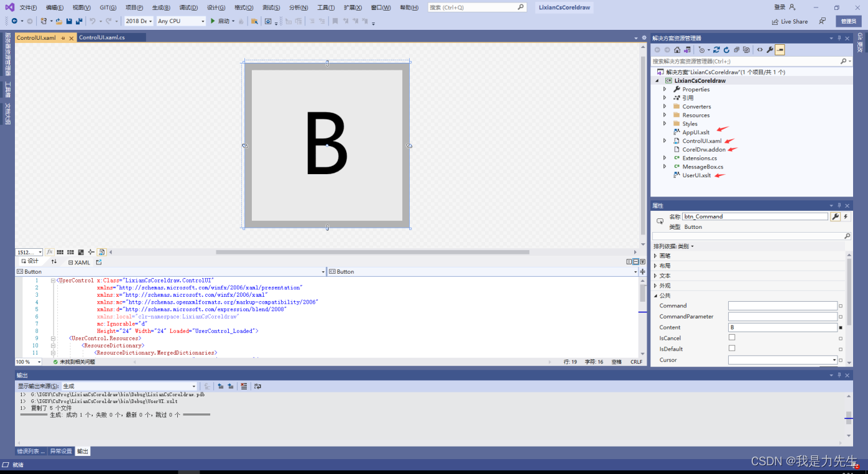This screenshot has width=868, height=474.
Task: Toggle the IsCancel checkbox
Action: 732,338
